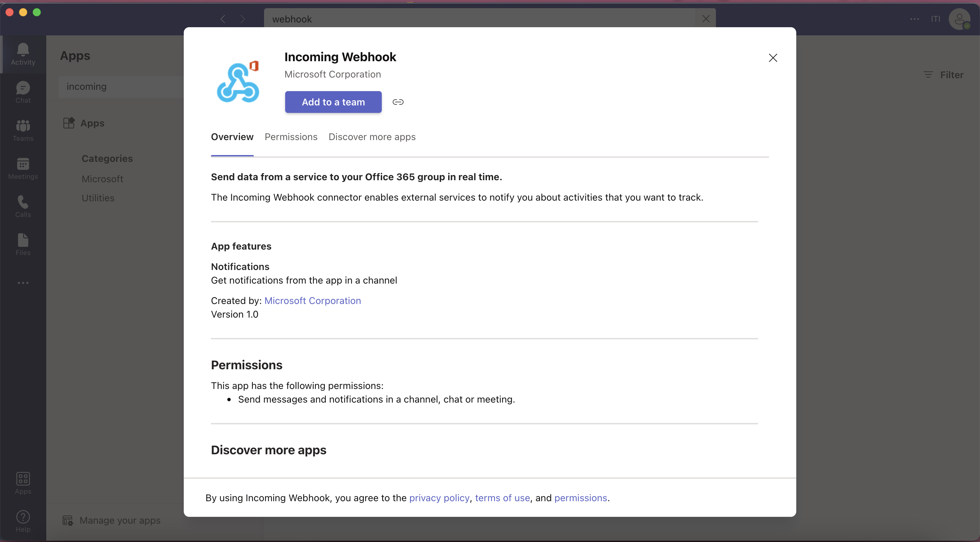Open more options ellipsis in sidebar
Image resolution: width=980 pixels, height=542 pixels.
[x=23, y=283]
